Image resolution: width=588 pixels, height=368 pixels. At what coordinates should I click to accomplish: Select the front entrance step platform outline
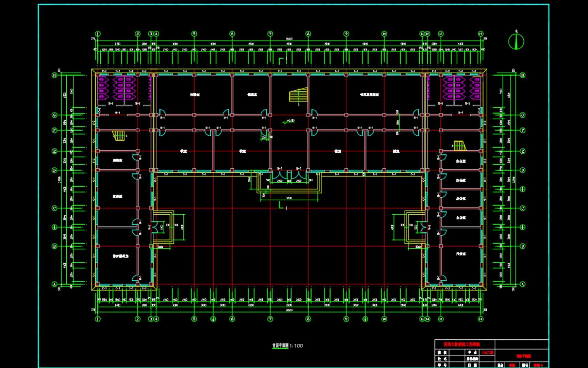[x=289, y=183]
